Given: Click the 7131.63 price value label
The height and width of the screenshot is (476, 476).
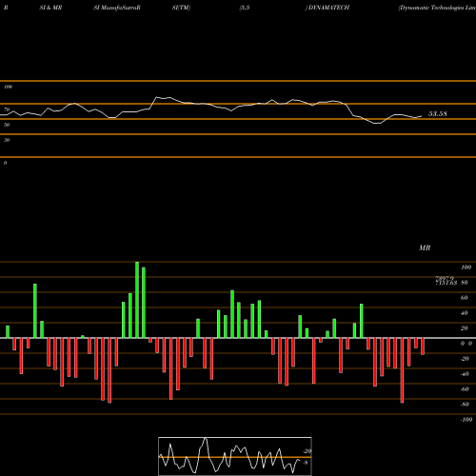Looking at the screenshot, I should click(446, 283).
